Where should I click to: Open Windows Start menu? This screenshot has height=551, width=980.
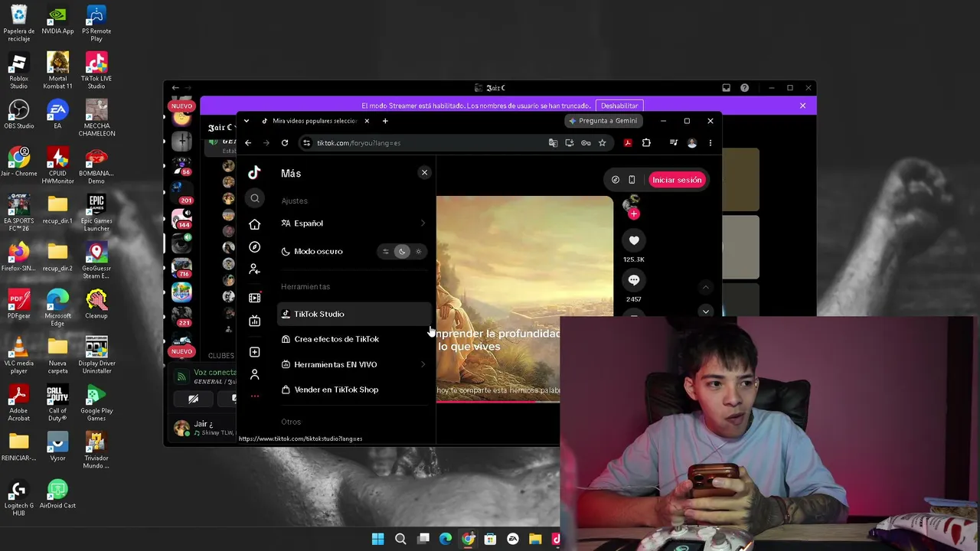378,540
